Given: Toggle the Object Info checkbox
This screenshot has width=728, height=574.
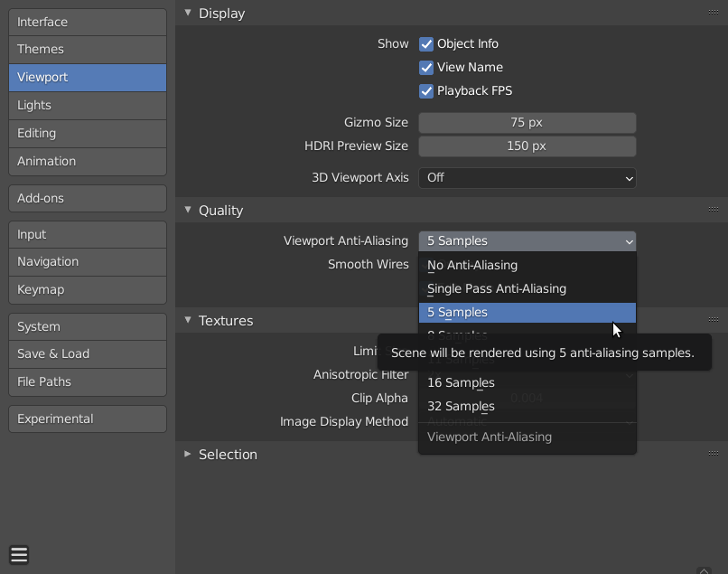Looking at the screenshot, I should [425, 43].
